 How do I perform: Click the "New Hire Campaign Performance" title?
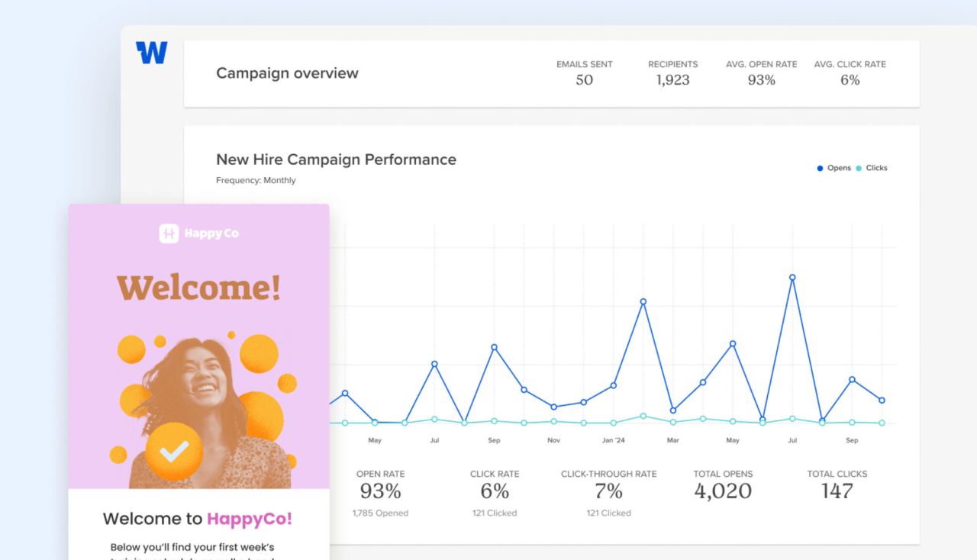(x=336, y=159)
